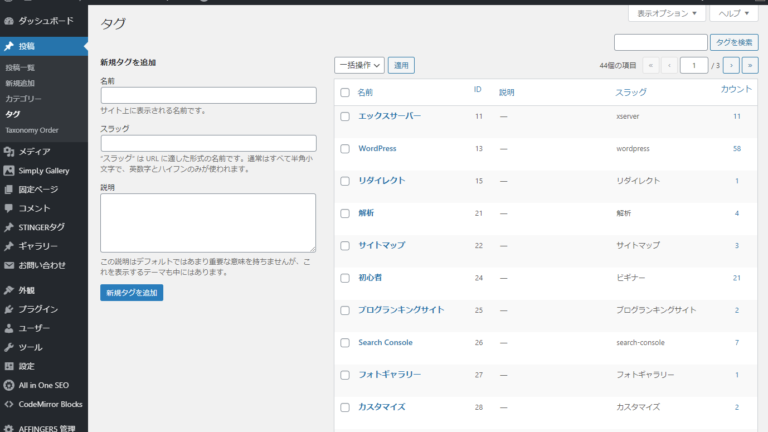Screen dimensions: 768x432
Task: Click the プラグイン plugins icon
Action: point(9,309)
